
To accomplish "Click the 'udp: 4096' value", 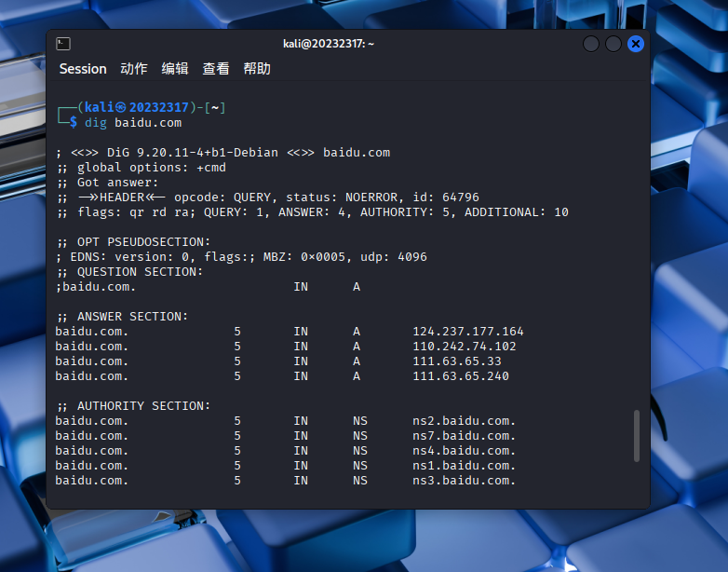I will point(394,257).
